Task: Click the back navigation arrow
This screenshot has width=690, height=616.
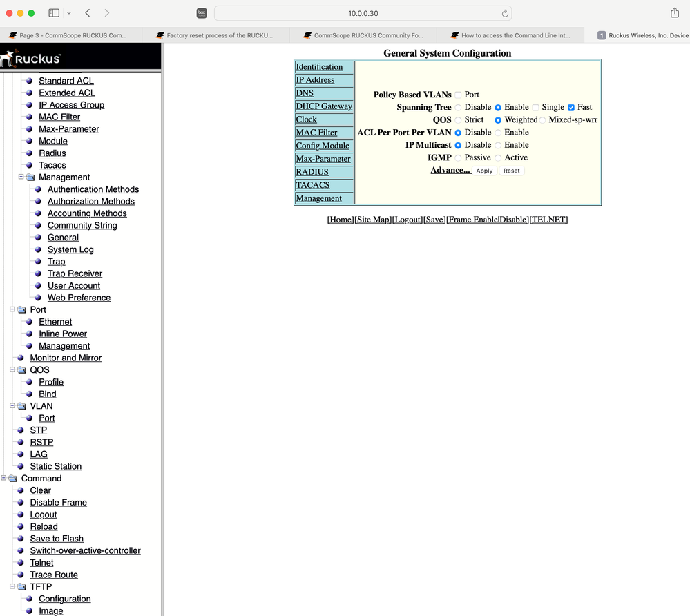Action: click(86, 12)
